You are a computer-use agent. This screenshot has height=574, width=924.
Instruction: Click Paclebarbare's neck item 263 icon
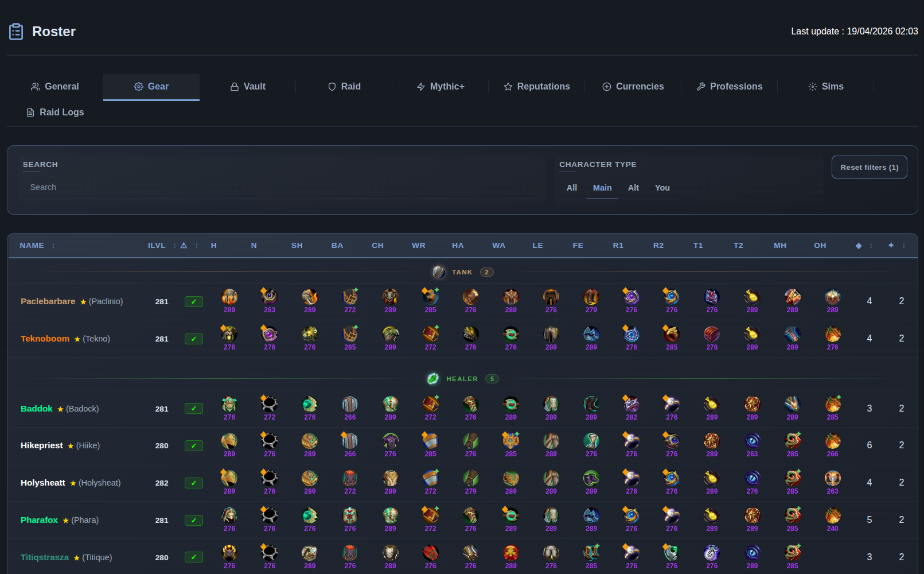[270, 297]
